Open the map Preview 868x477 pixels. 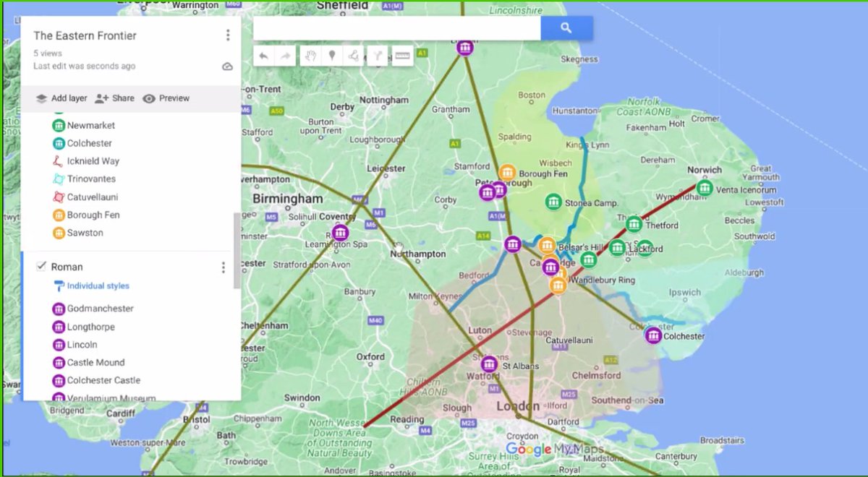coord(166,98)
